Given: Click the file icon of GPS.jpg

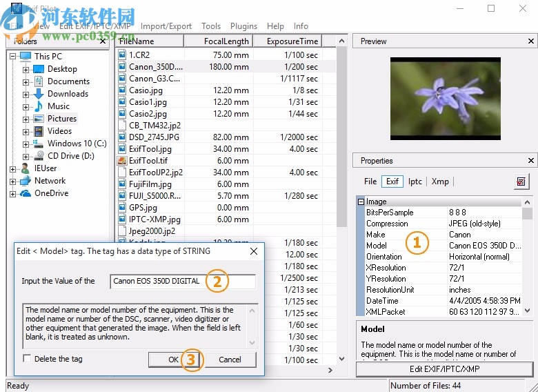Looking at the screenshot, I should pos(122,207).
